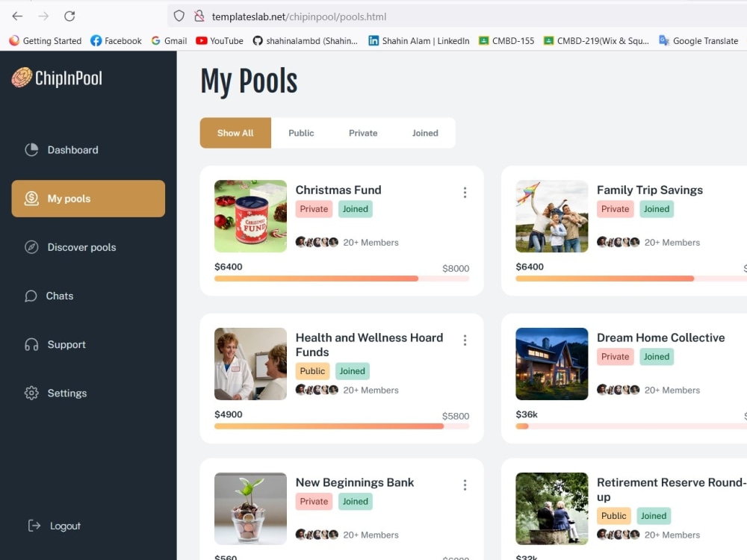This screenshot has height=560, width=747.
Task: Open the Shahin Alam LinkedIn bookmark
Action: coord(419,41)
